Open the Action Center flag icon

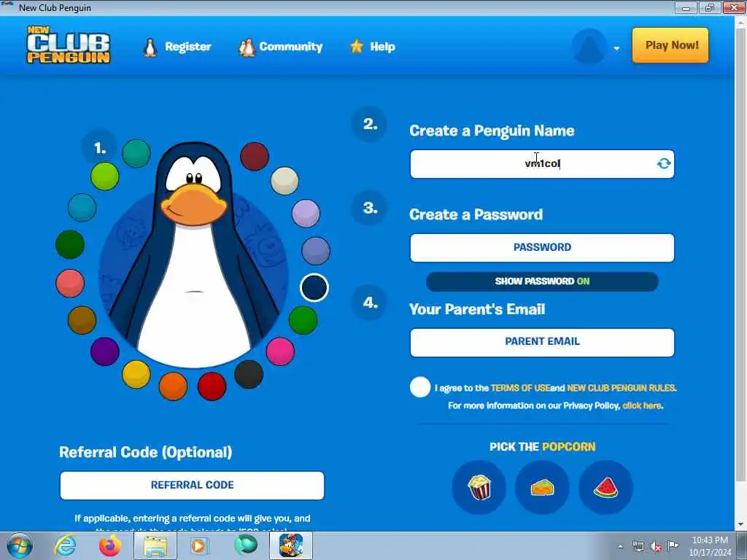673,546
